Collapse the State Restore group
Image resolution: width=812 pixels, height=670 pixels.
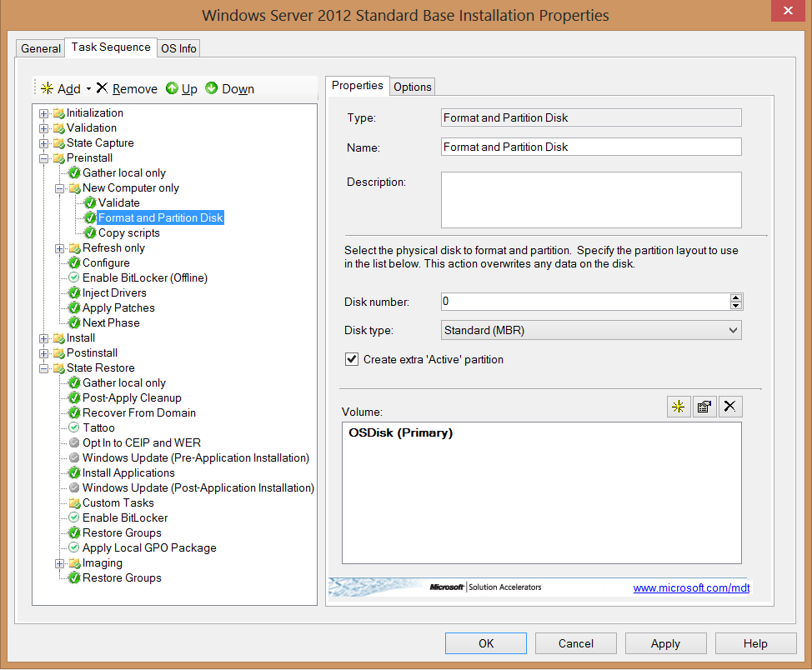coord(44,368)
